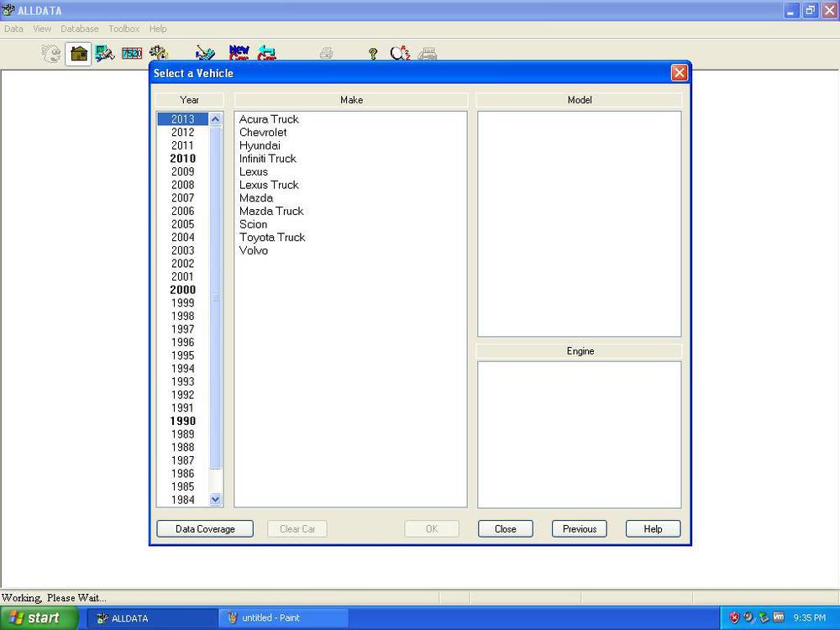Click the ALLDATA app icon in title bar

pyautogui.click(x=8, y=10)
